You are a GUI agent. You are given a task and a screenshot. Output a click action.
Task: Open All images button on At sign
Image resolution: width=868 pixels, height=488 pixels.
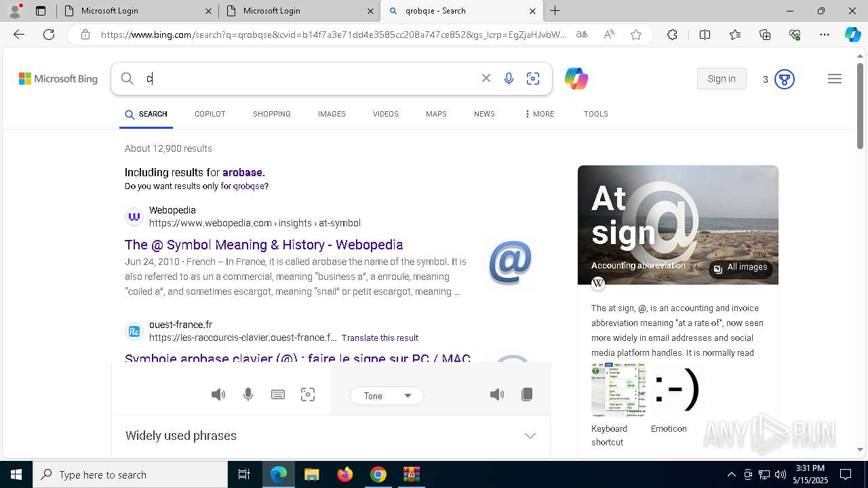pyautogui.click(x=741, y=268)
